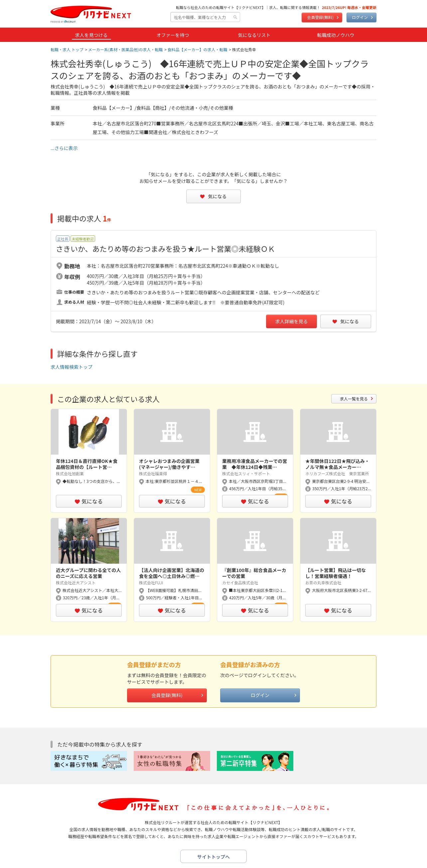
Task: Click 気になる on お茶の丸幸株式会社 card
Action: click(x=338, y=611)
